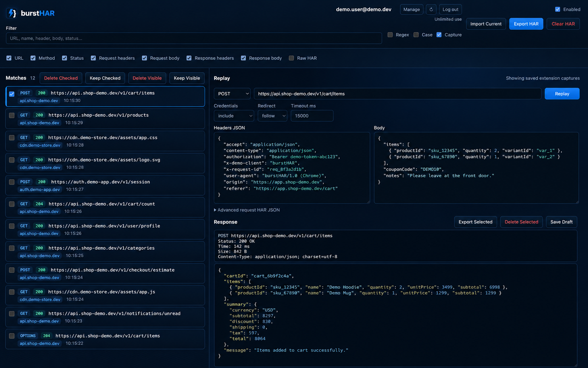Toggle the Method search scope checkbox

33,58
